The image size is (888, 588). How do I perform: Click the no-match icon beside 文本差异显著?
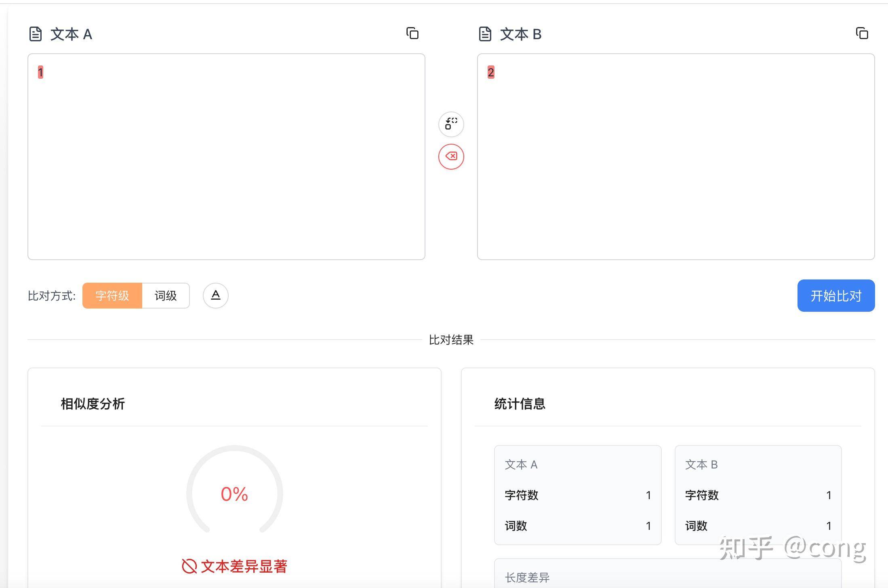(x=189, y=566)
